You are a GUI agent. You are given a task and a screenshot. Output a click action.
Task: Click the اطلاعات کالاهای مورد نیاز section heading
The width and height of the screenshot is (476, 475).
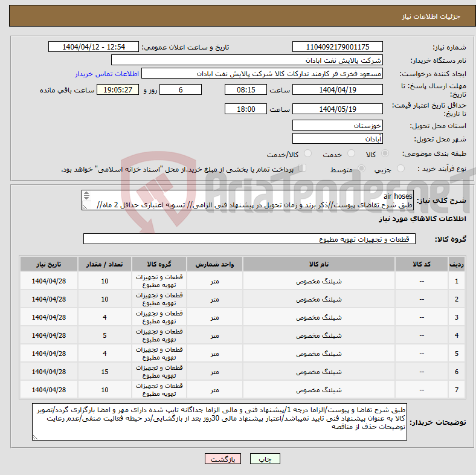pos(422,219)
